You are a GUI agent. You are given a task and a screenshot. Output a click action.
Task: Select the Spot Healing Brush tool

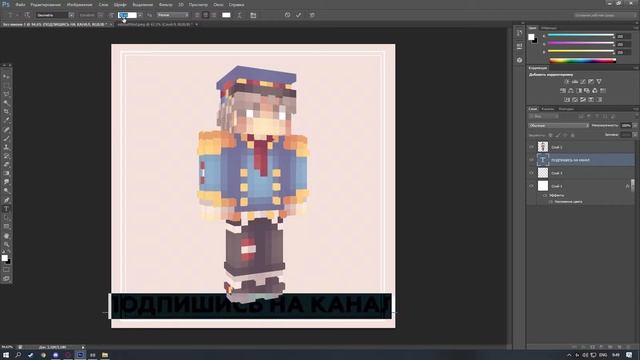click(x=6, y=129)
